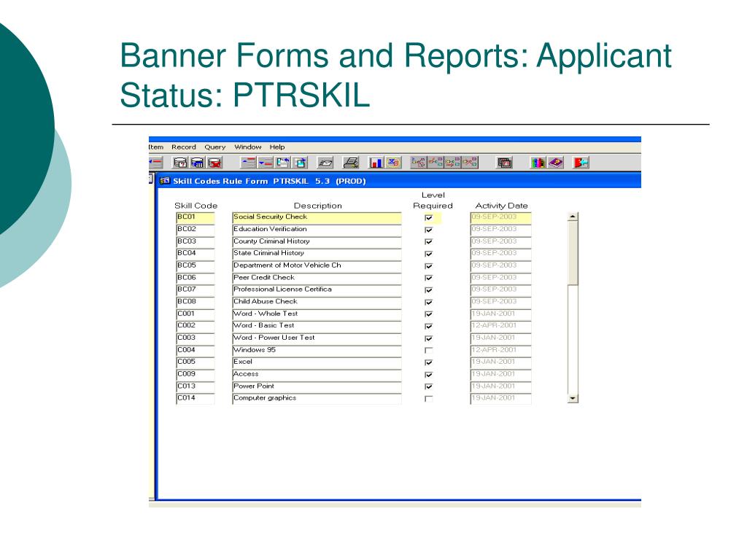Open the Window menu

click(248, 147)
